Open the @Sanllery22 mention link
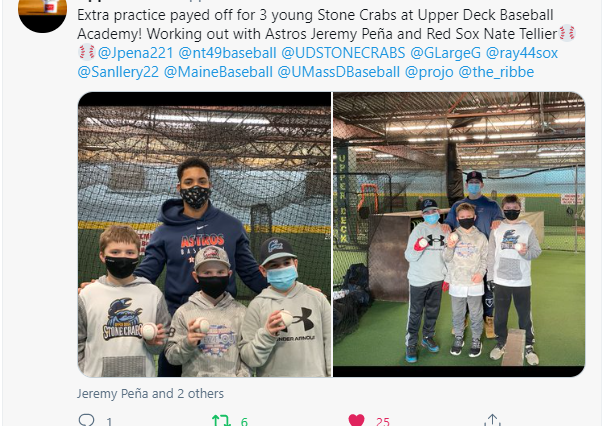Image resolution: width=604 pixels, height=426 pixels. pyautogui.click(x=118, y=72)
